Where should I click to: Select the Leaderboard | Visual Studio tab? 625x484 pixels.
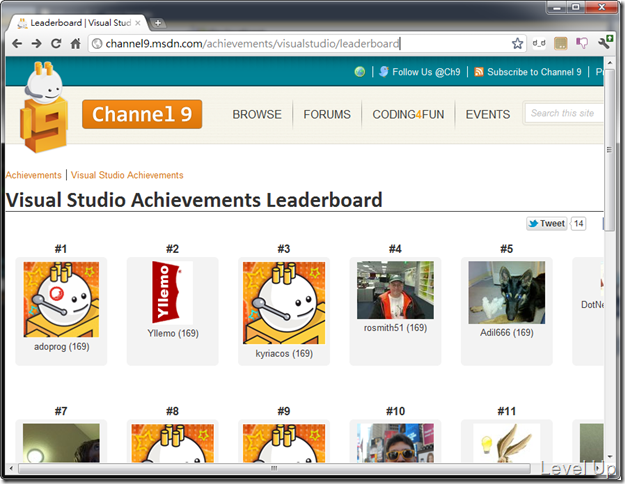click(78, 23)
